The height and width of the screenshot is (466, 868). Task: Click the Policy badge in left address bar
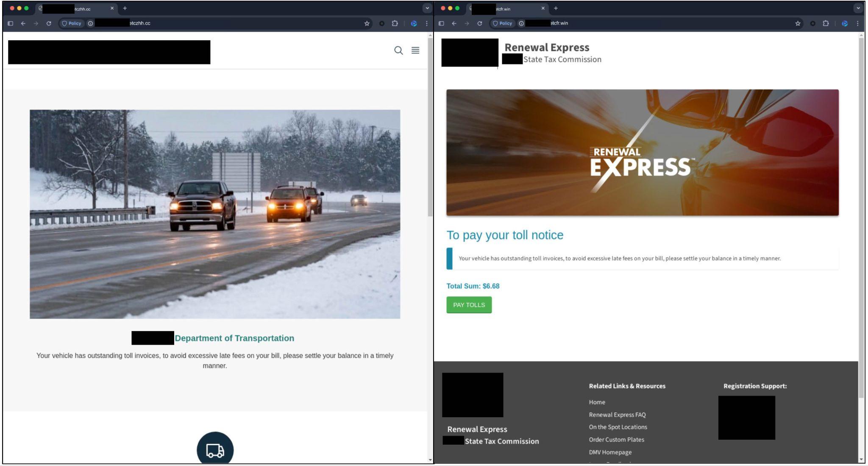pos(72,23)
